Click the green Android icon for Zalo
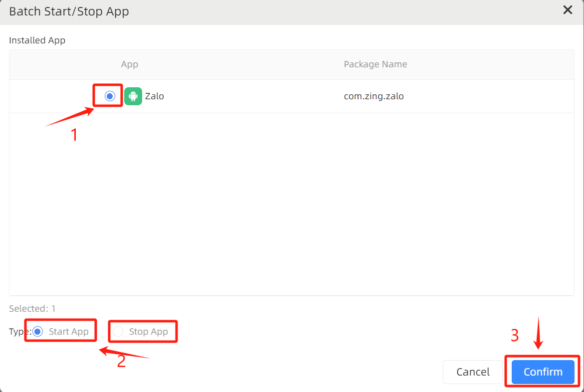Screen dimensions: 584x392 [133, 96]
